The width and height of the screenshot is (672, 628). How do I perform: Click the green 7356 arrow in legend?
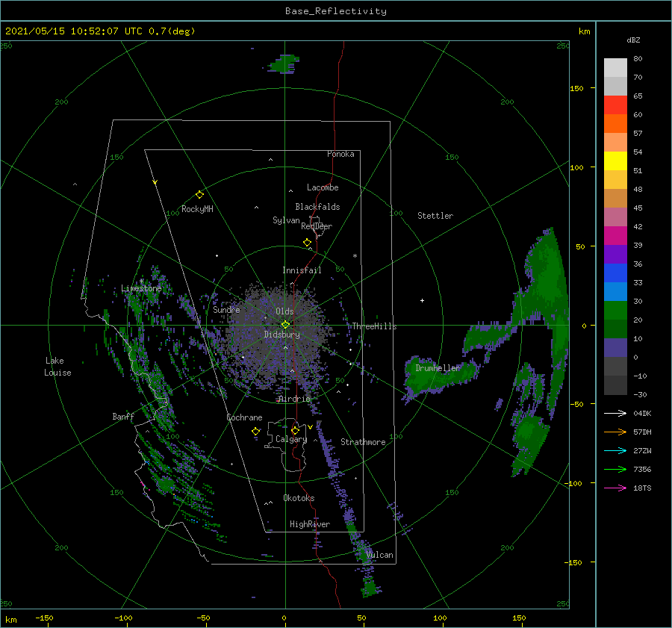tap(615, 470)
